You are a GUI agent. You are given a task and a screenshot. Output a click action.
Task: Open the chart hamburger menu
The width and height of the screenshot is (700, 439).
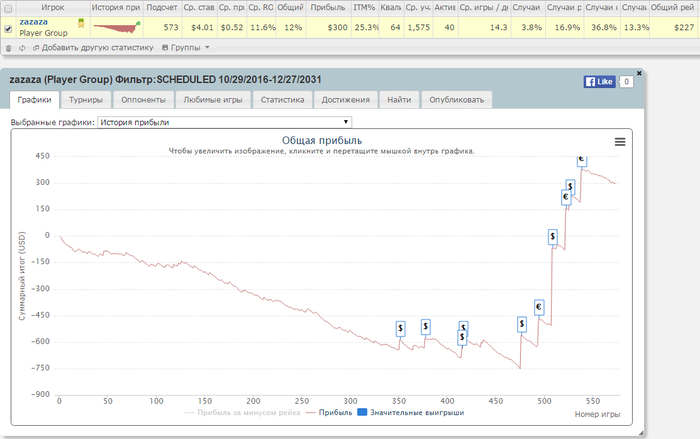pyautogui.click(x=620, y=142)
